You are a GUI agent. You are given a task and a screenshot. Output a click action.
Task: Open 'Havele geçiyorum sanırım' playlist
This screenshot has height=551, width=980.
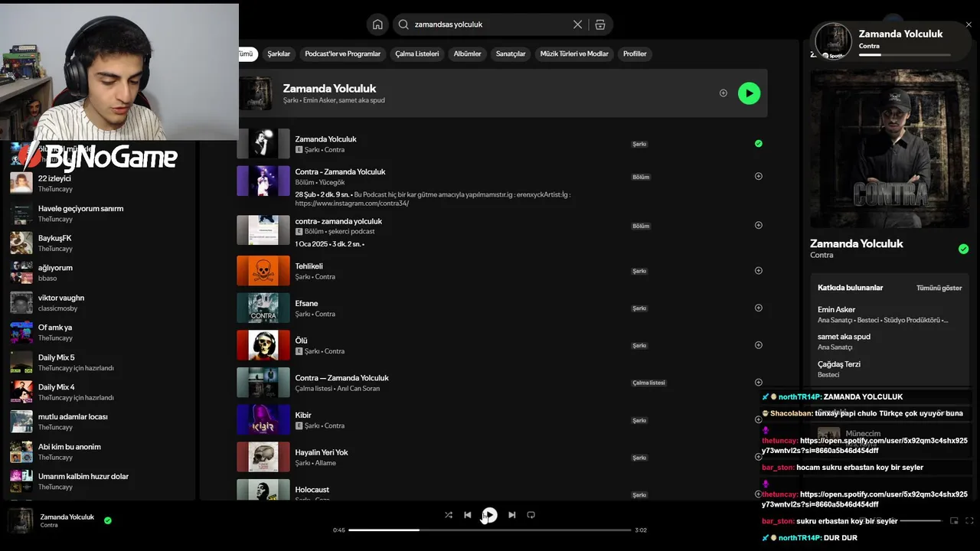(x=98, y=213)
